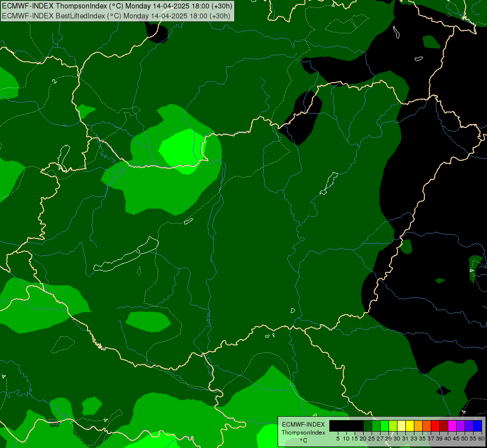Select the orange 33-35 legend swatch
The width and height of the screenshot is (487, 448).
coord(418,426)
